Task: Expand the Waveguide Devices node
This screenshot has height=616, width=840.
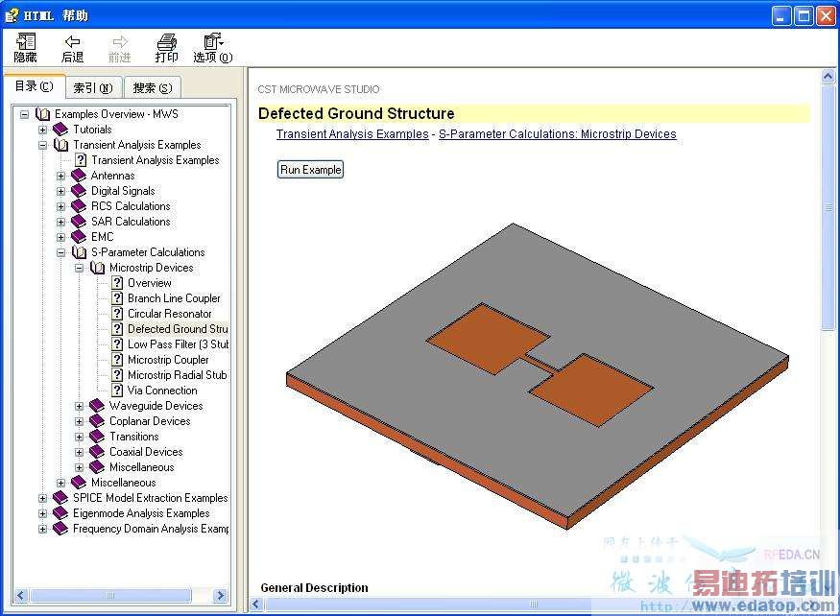Action: [79, 406]
